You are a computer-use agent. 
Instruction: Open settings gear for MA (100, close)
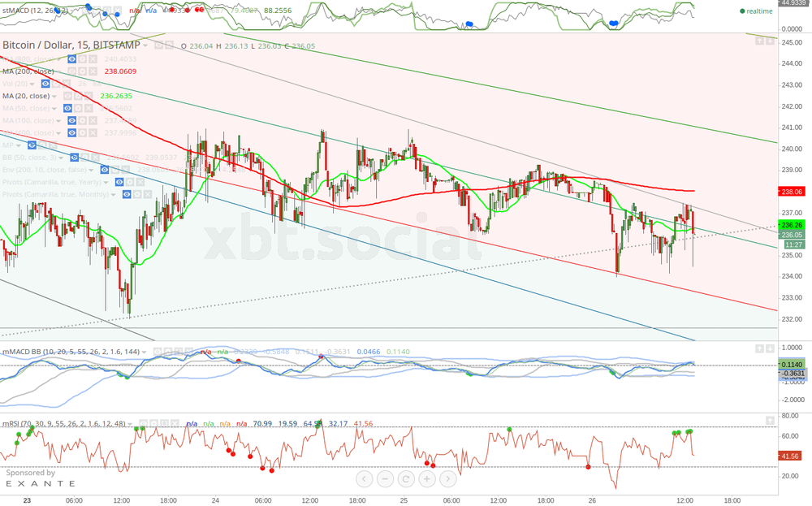coord(82,120)
